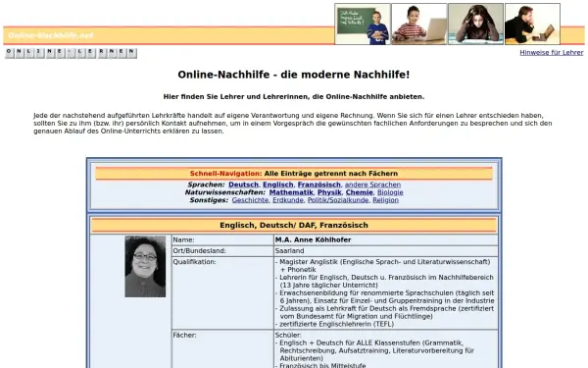Open the andere Sprachen link
Screen dimensions: 588x368
372,184
